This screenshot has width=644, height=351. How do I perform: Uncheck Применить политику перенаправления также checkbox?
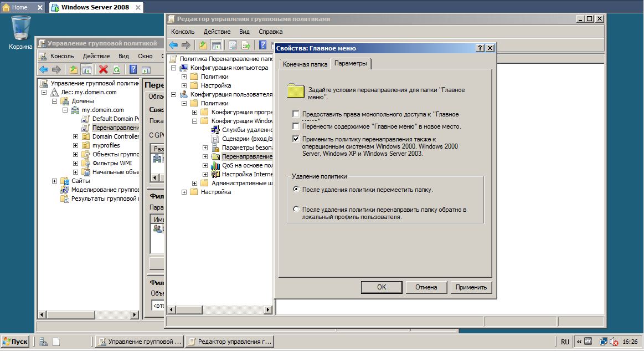coord(296,139)
